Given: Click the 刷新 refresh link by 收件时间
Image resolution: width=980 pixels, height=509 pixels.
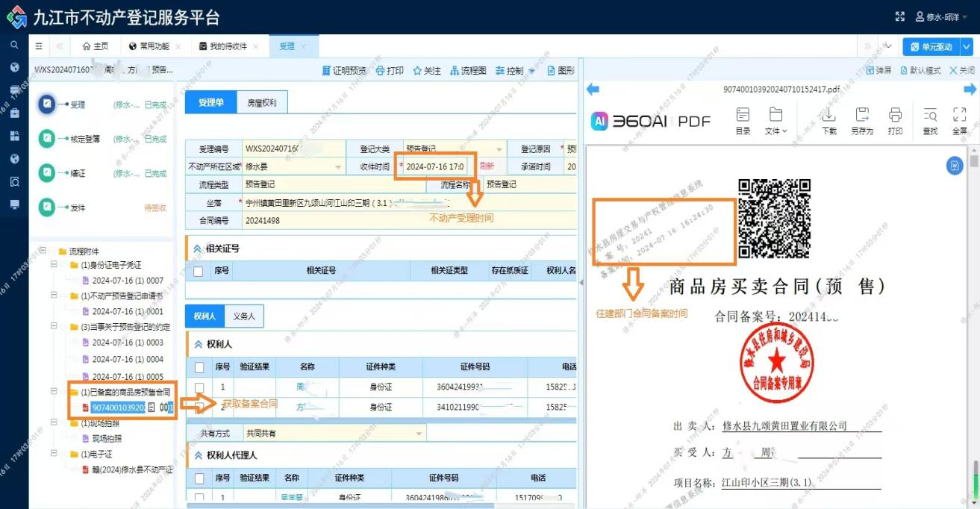Looking at the screenshot, I should coord(487,166).
